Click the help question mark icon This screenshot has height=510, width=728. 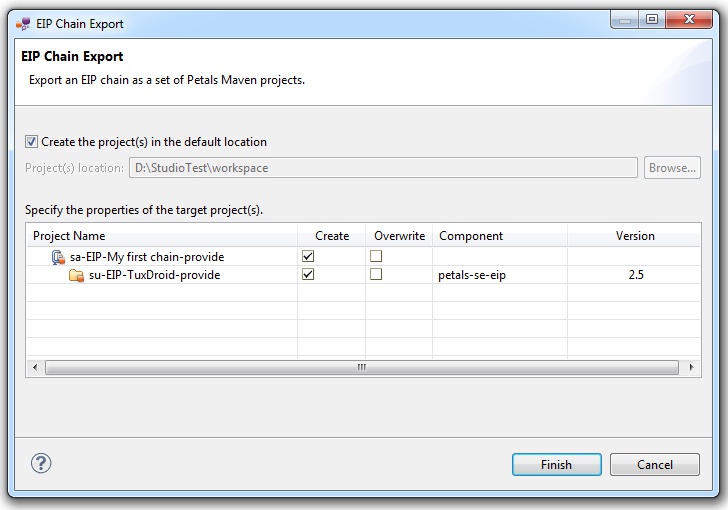coord(41,463)
